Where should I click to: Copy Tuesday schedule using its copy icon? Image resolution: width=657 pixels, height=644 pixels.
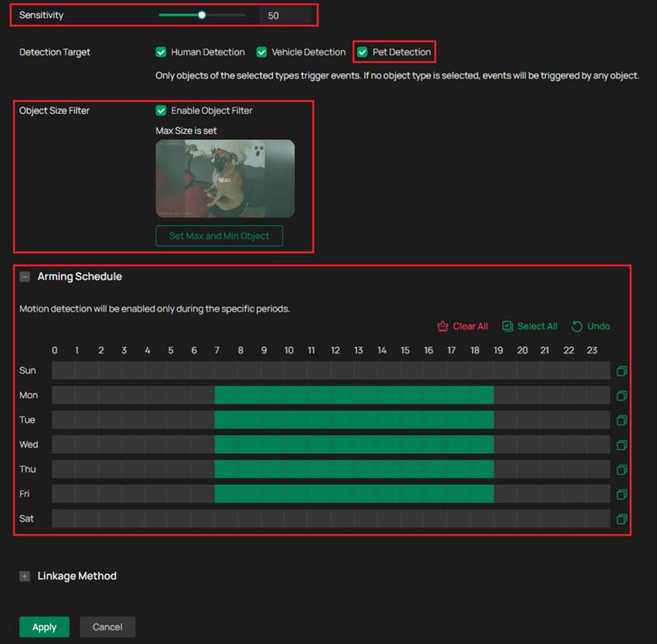point(621,420)
